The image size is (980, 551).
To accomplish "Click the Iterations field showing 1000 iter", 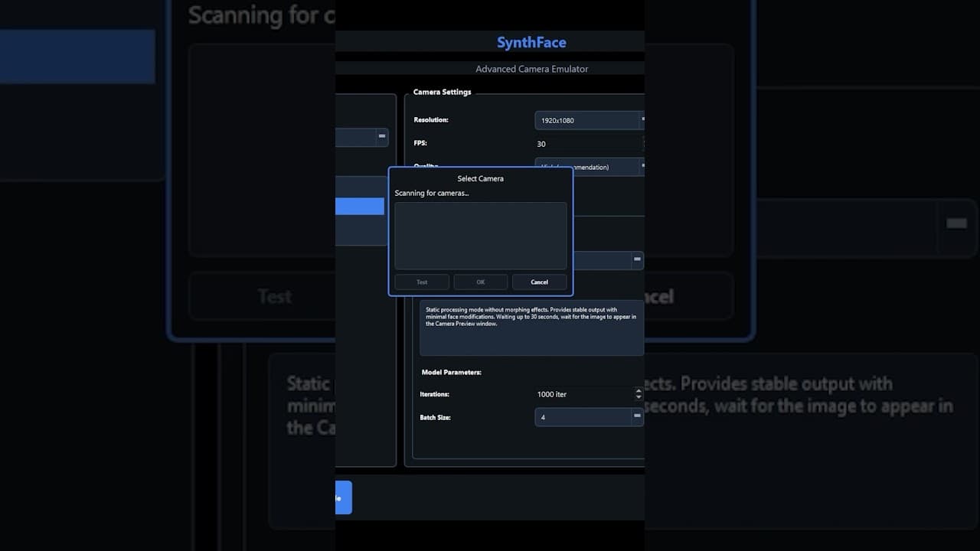I will pos(584,394).
